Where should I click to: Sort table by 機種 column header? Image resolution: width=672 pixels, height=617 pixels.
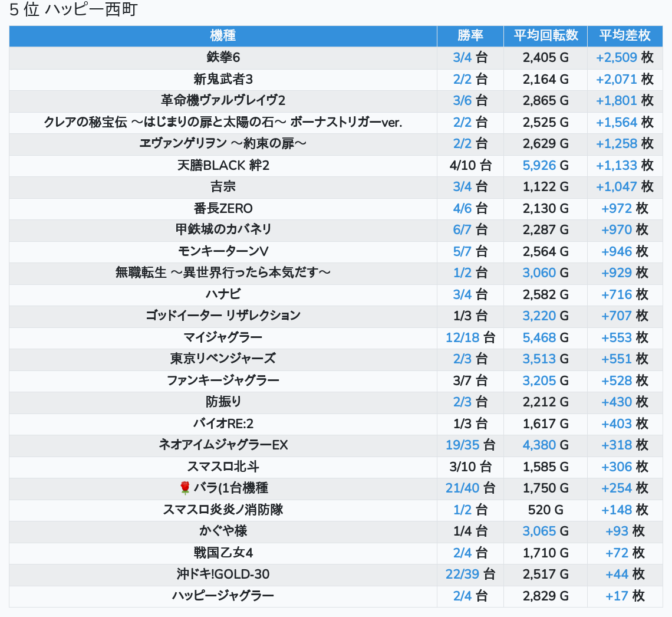click(x=223, y=35)
